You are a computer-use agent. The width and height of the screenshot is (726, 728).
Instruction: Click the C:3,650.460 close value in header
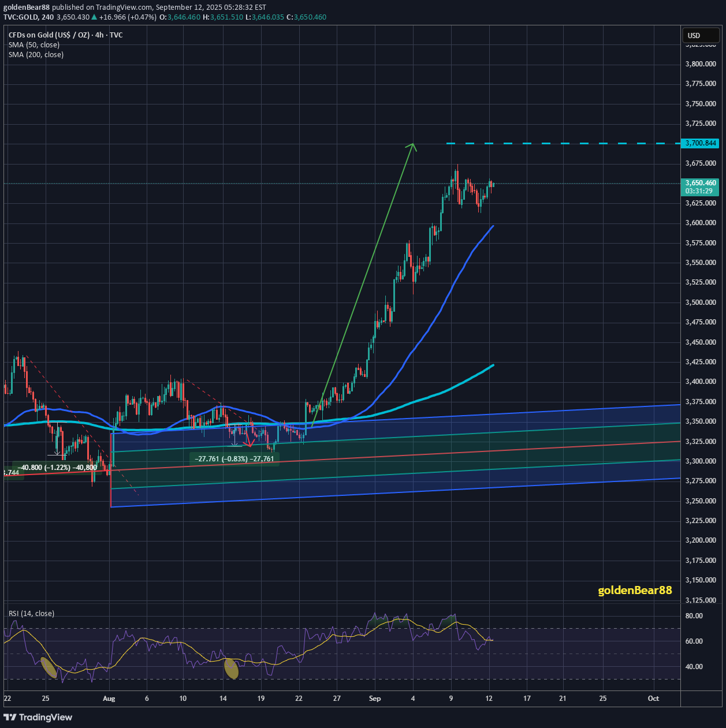pos(306,17)
